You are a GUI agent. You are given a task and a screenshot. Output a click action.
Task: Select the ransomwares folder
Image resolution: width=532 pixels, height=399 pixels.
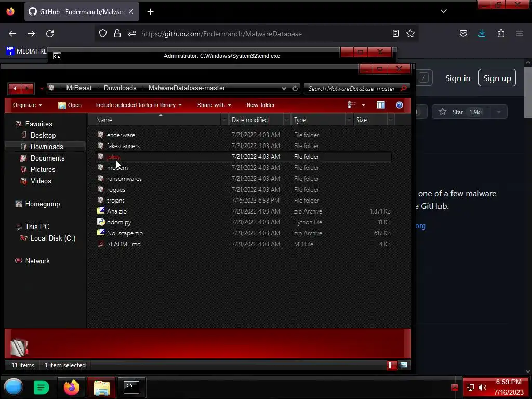pos(124,179)
